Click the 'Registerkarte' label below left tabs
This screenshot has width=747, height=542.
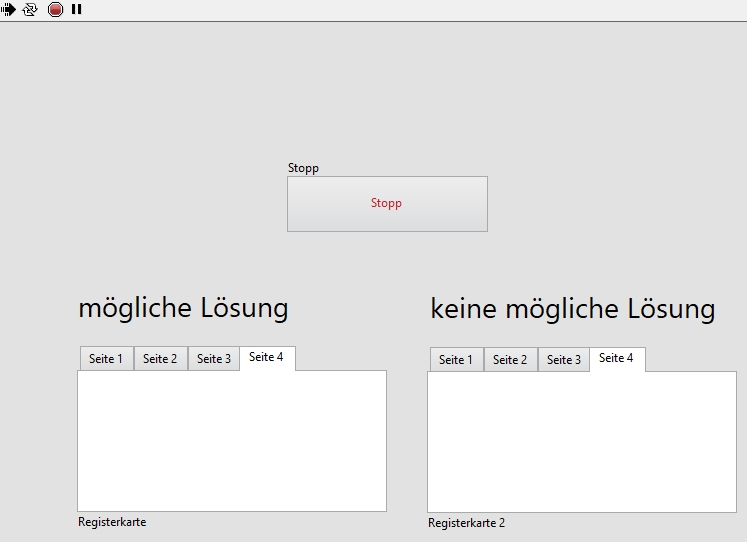coord(112,522)
